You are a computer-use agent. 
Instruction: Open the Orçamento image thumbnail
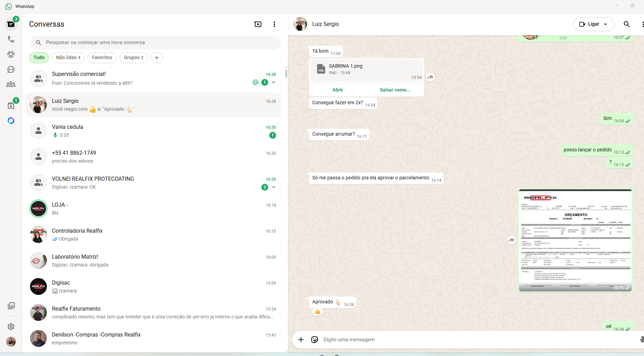tap(575, 241)
